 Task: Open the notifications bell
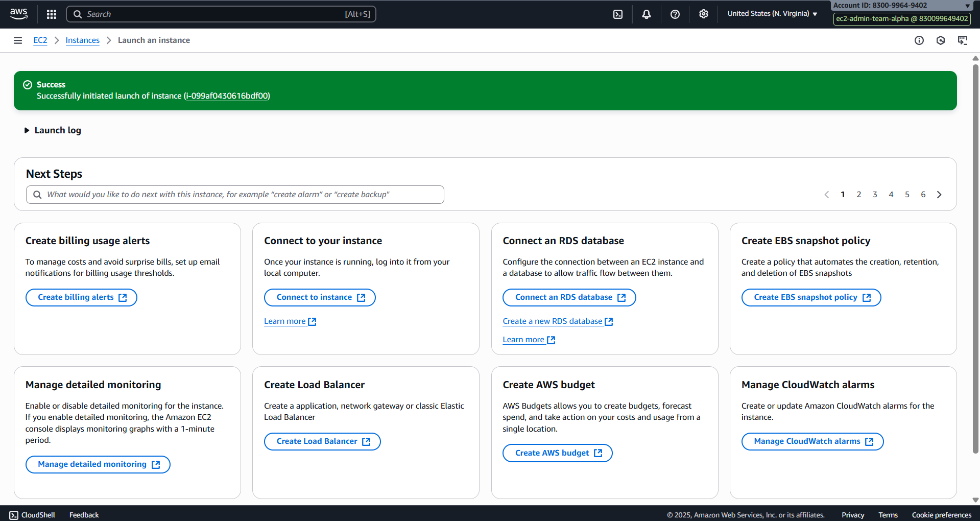646,14
